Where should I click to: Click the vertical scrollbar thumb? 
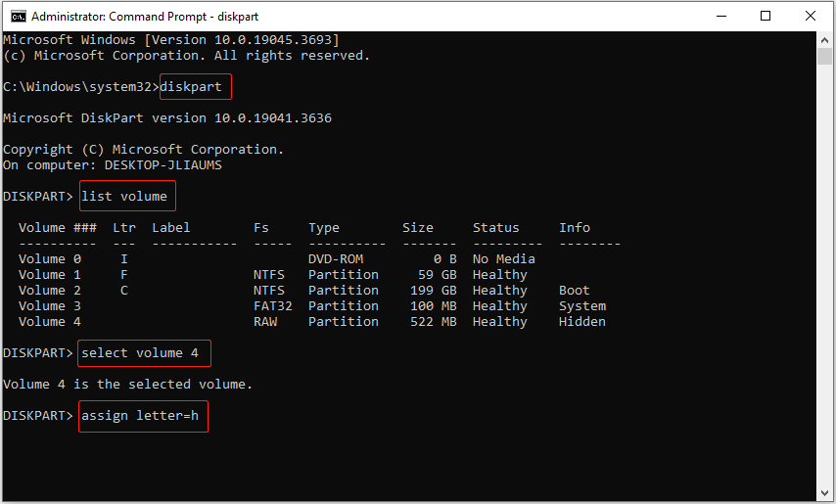click(825, 56)
